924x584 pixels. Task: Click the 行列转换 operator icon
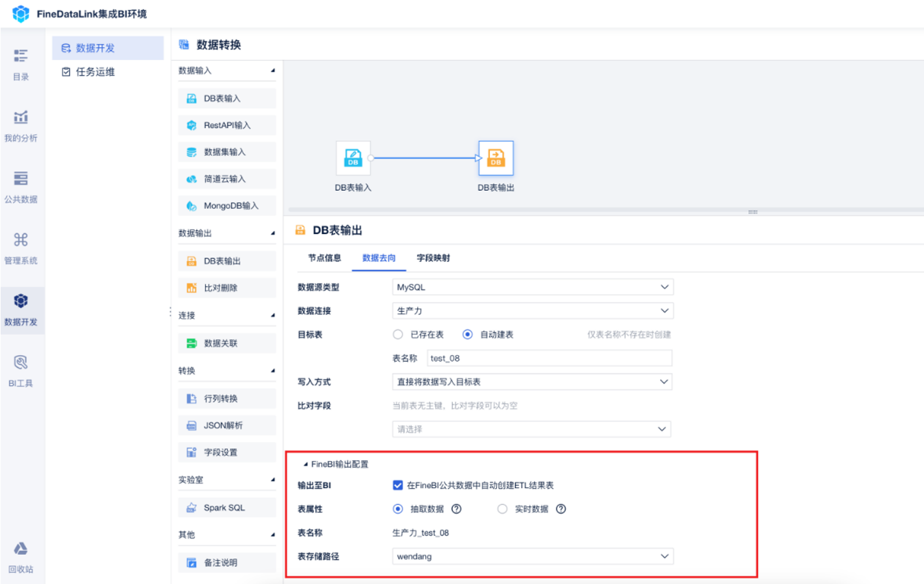192,398
